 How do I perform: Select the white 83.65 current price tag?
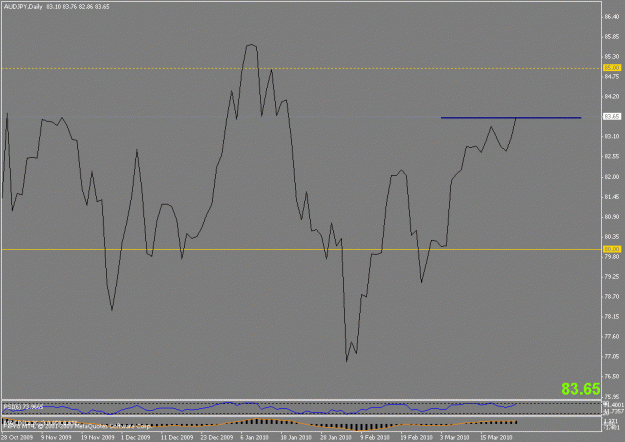[x=612, y=116]
